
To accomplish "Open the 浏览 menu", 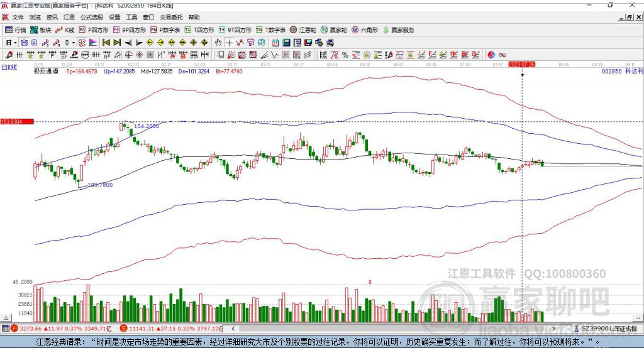I will (35, 17).
